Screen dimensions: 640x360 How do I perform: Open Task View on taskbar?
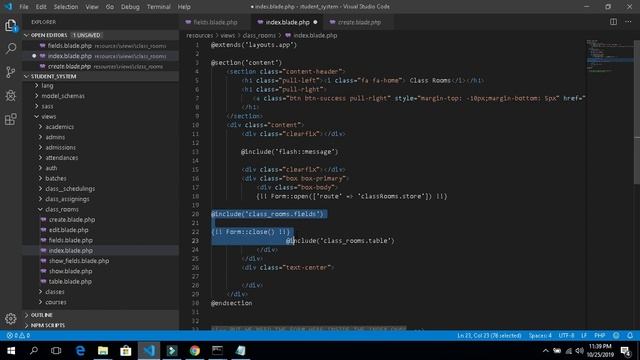tap(56, 351)
